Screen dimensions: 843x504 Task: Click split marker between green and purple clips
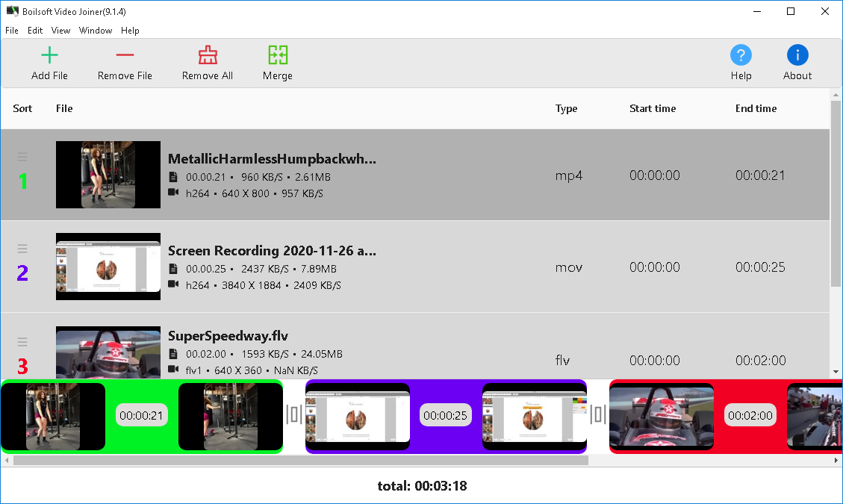(x=294, y=414)
